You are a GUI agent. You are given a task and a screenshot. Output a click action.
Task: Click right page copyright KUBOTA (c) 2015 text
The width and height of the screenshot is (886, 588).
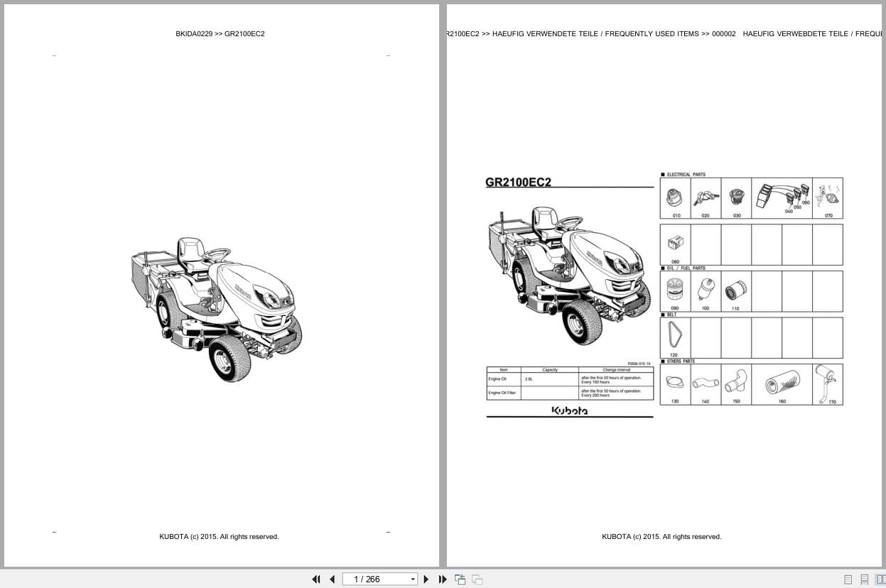tap(661, 537)
